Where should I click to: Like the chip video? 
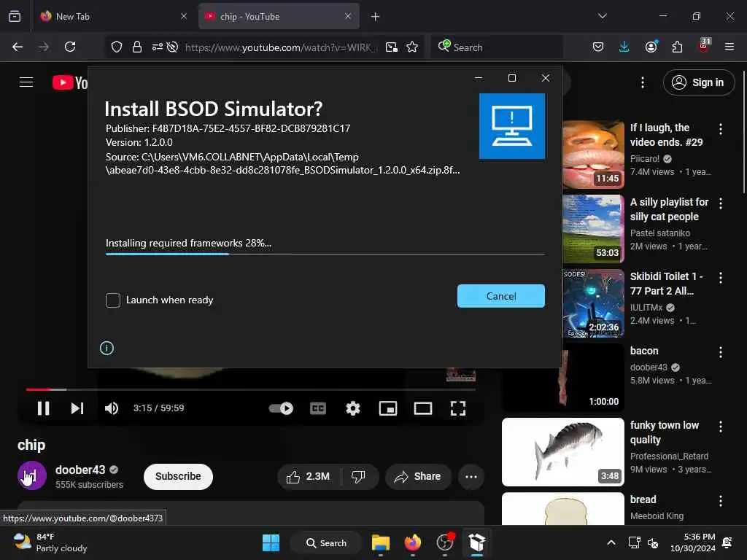309,476
